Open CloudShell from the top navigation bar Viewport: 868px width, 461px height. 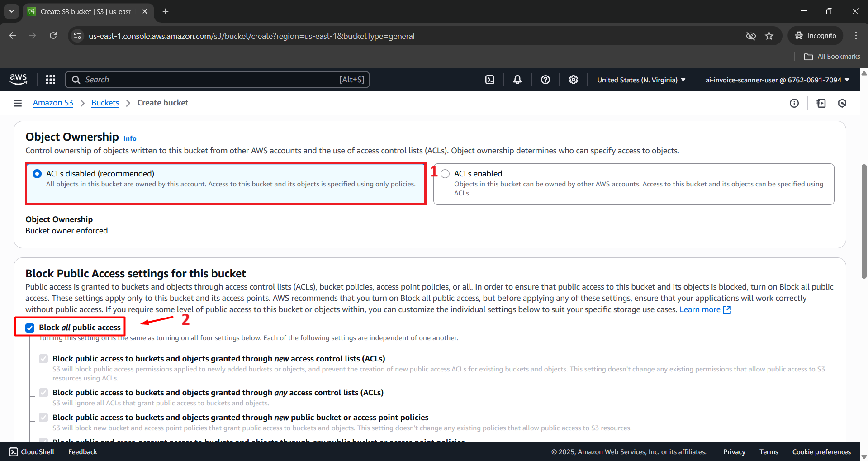(x=490, y=79)
